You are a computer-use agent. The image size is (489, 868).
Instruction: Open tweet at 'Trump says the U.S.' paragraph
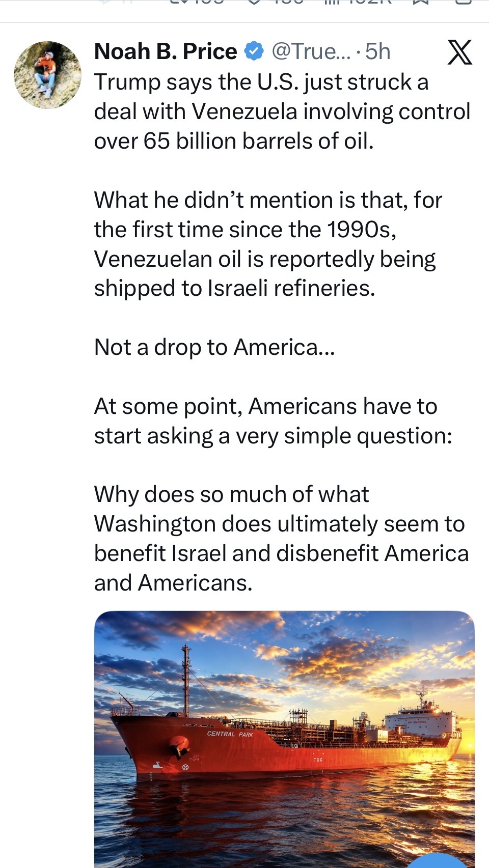click(x=282, y=111)
